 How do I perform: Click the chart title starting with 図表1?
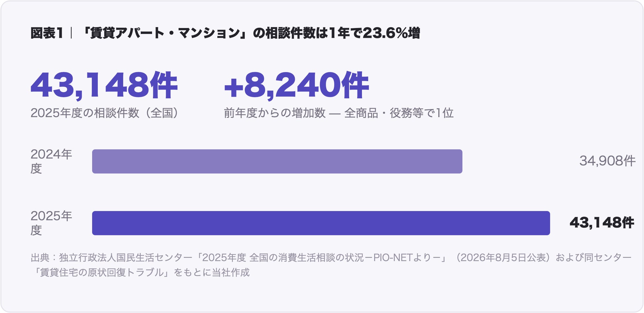point(225,33)
